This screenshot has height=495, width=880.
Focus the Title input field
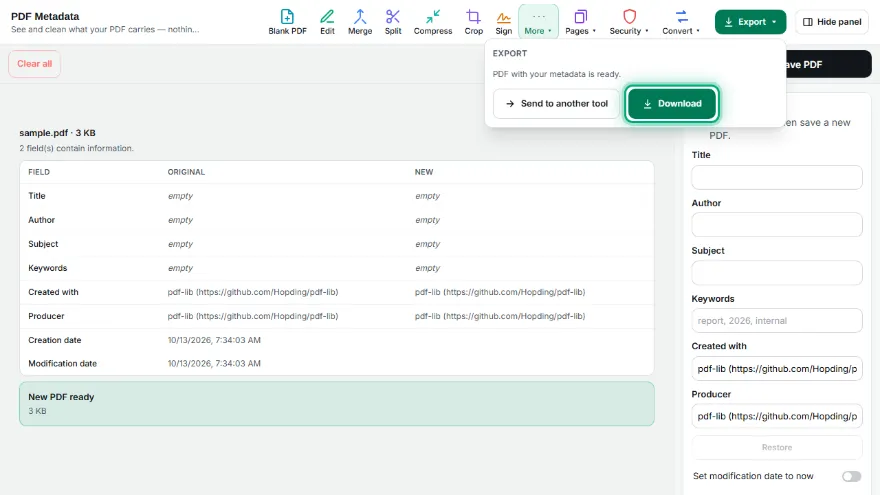point(777,177)
